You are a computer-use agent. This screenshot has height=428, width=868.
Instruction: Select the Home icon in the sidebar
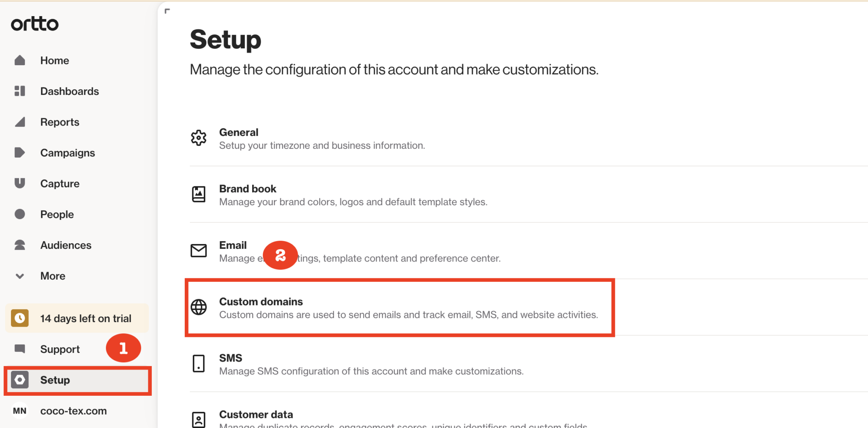pyautogui.click(x=19, y=60)
